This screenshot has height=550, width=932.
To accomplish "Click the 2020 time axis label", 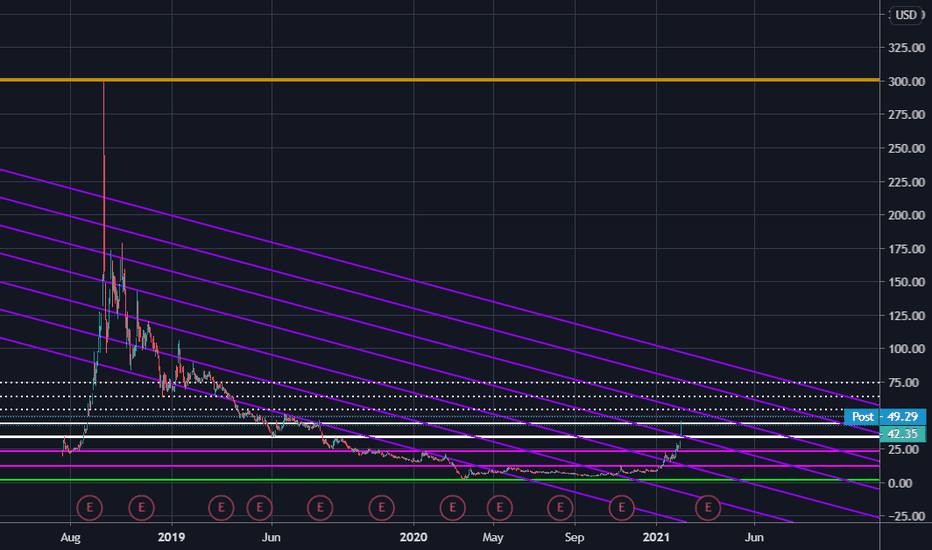I will 413,538.
